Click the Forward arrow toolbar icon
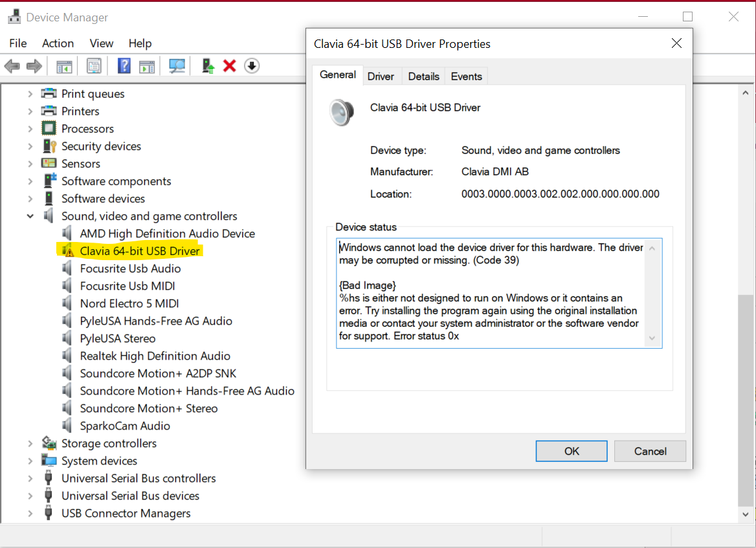 point(34,65)
